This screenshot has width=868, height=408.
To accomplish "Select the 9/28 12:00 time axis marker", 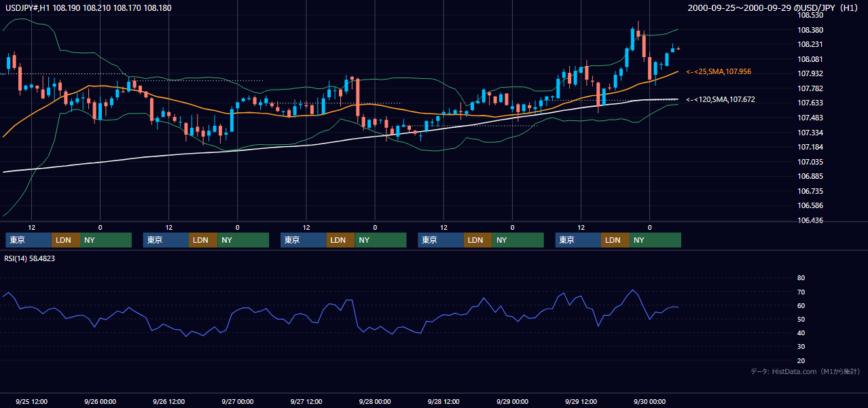I will point(443,401).
